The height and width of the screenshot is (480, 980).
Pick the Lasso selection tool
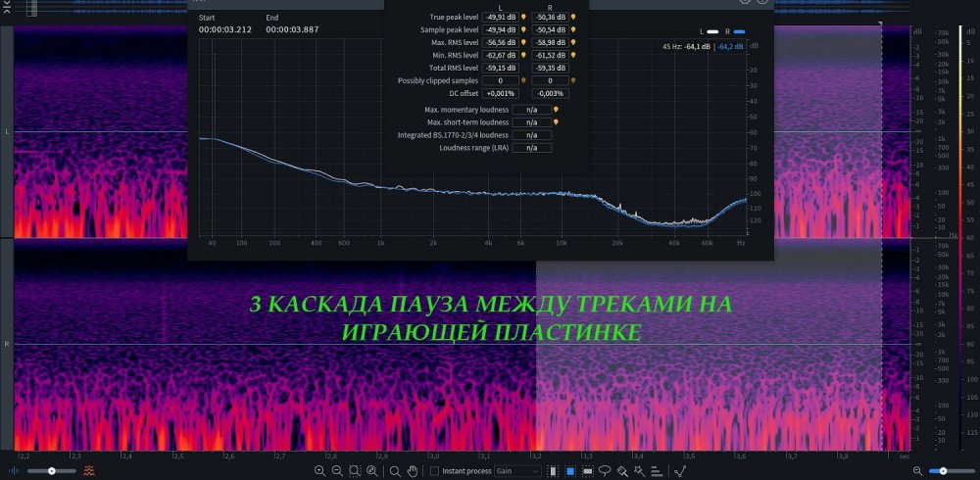coord(605,471)
